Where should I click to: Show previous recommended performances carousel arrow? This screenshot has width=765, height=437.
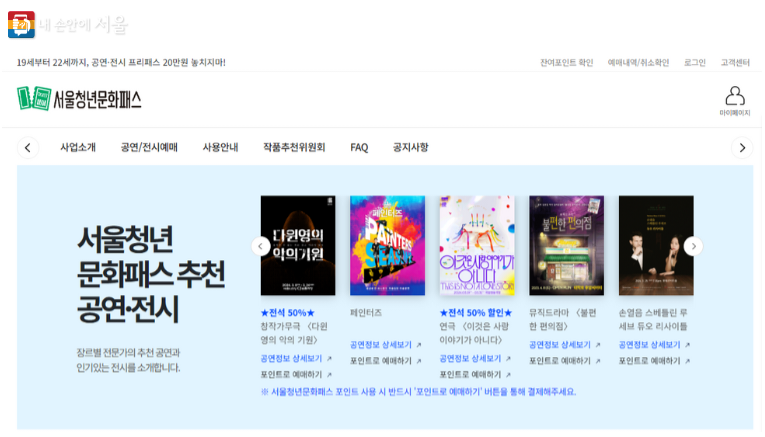tap(261, 246)
